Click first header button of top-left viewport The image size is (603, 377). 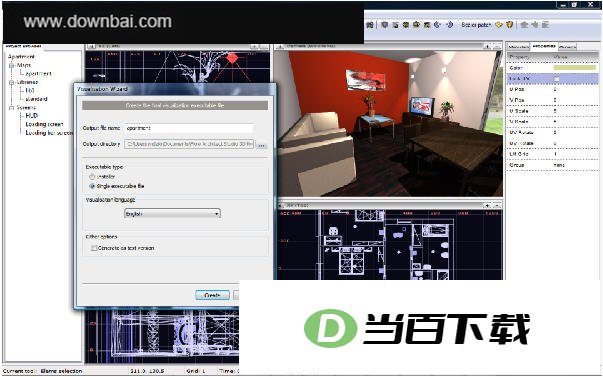coord(254,46)
